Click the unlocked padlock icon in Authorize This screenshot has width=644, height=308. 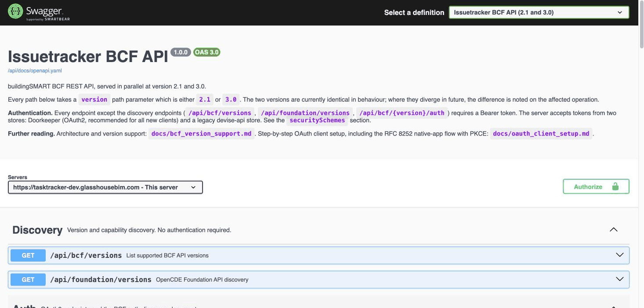pyautogui.click(x=615, y=187)
